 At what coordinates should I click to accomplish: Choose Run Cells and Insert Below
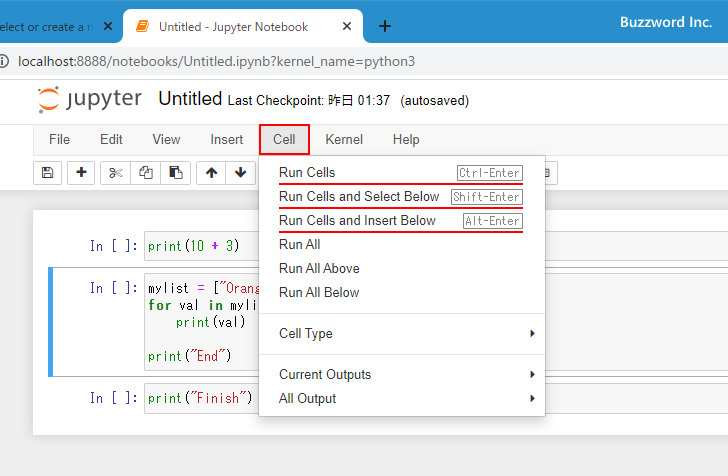402,221
